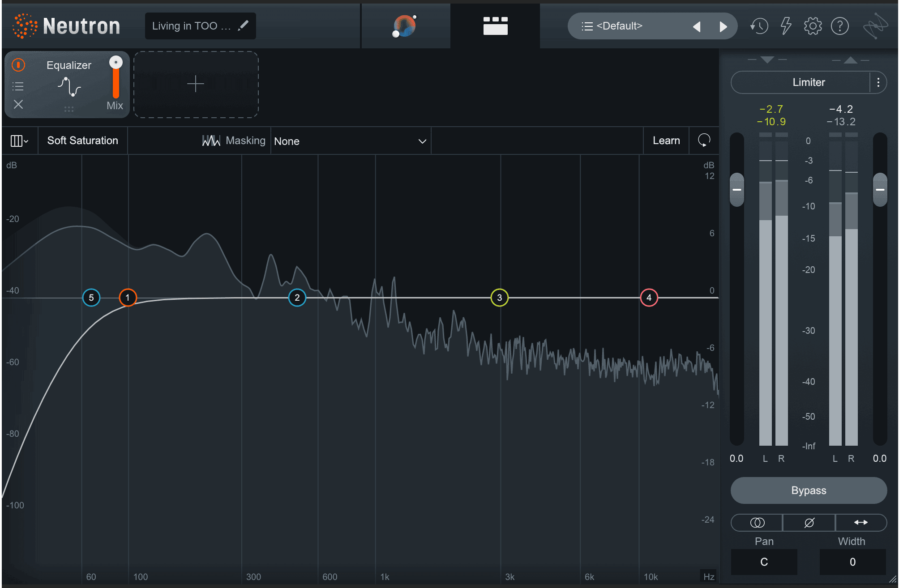This screenshot has width=899, height=588.
Task: Load the previous preset
Action: click(x=697, y=27)
